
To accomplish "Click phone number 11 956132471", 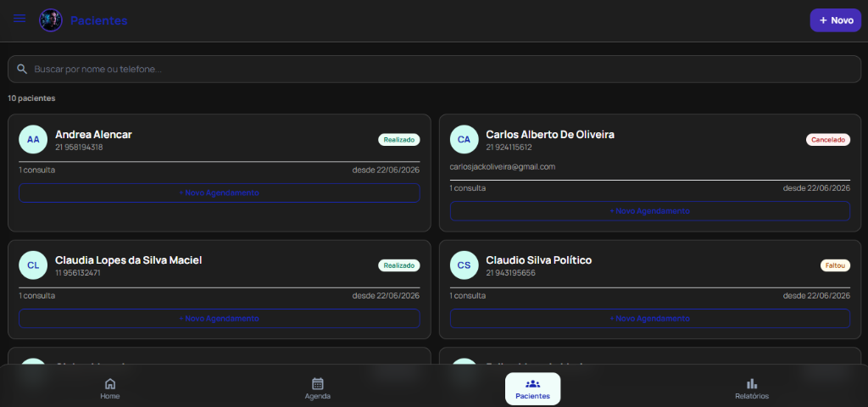I will (78, 273).
